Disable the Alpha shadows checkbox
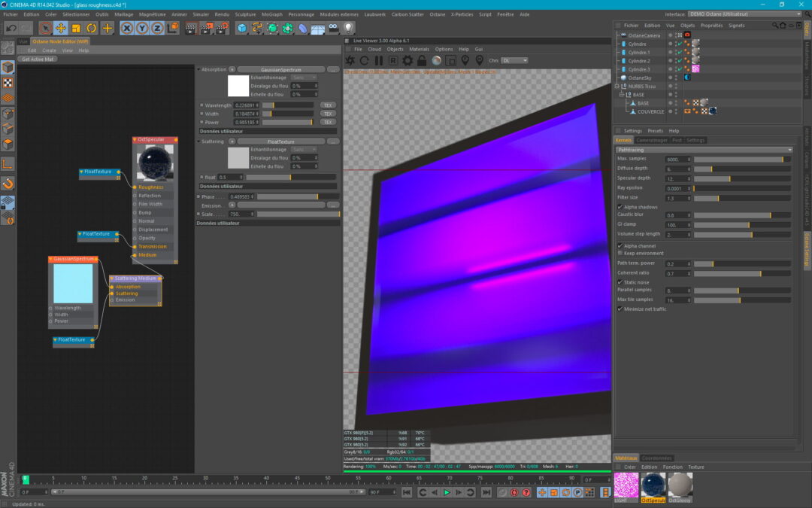This screenshot has width=812, height=508. coord(620,207)
